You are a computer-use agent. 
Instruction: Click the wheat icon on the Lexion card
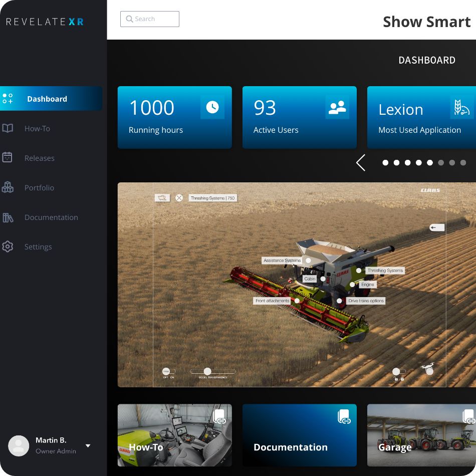coord(462,107)
